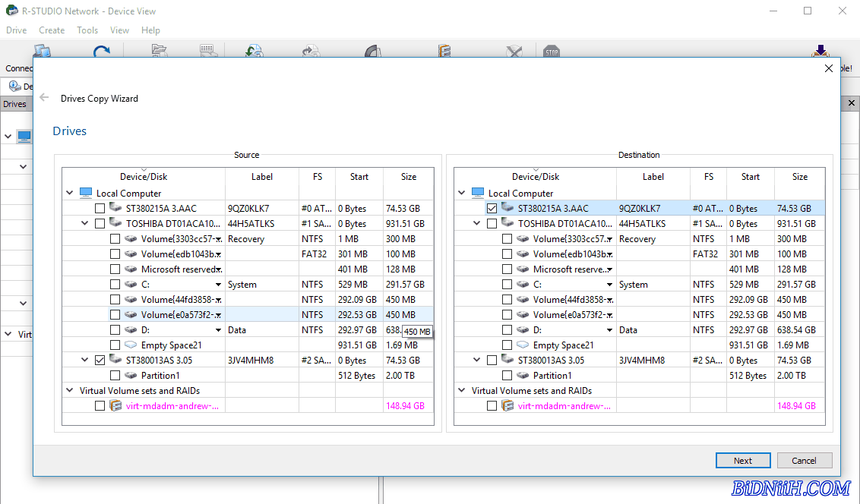Collapse Source Virtual Volume sets and RAIDs
The width and height of the screenshot is (860, 504).
pos(70,390)
